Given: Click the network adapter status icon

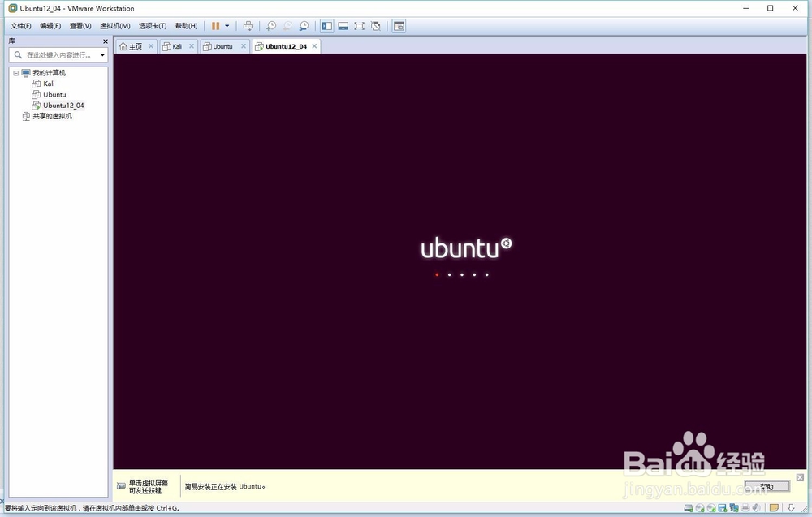Looking at the screenshot, I should (734, 508).
